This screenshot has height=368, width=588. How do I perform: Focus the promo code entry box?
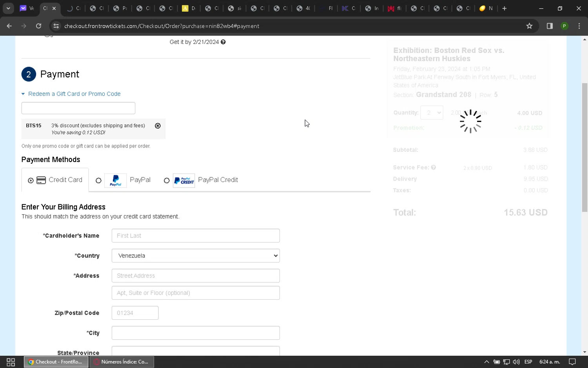[78, 108]
